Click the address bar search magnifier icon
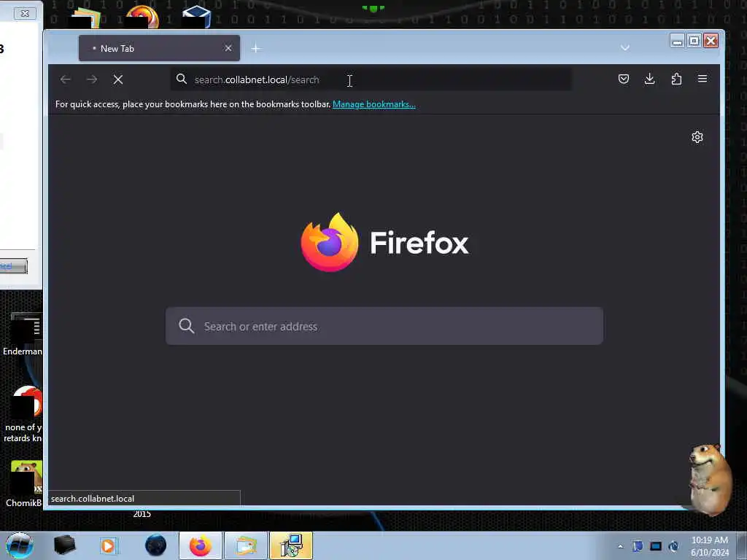The image size is (747, 560). (x=182, y=79)
